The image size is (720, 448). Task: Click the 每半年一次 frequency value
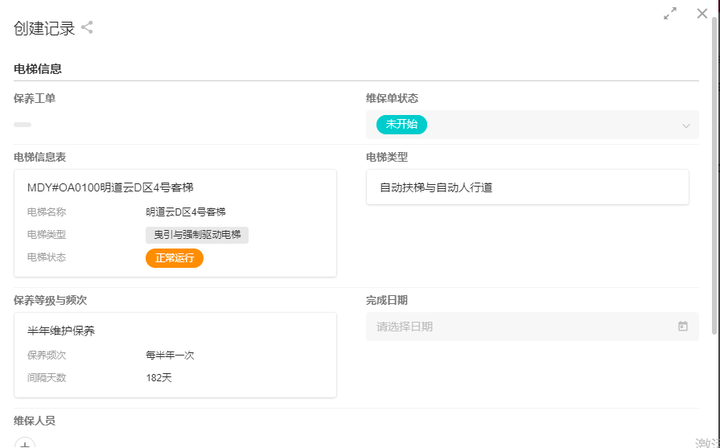[170, 355]
